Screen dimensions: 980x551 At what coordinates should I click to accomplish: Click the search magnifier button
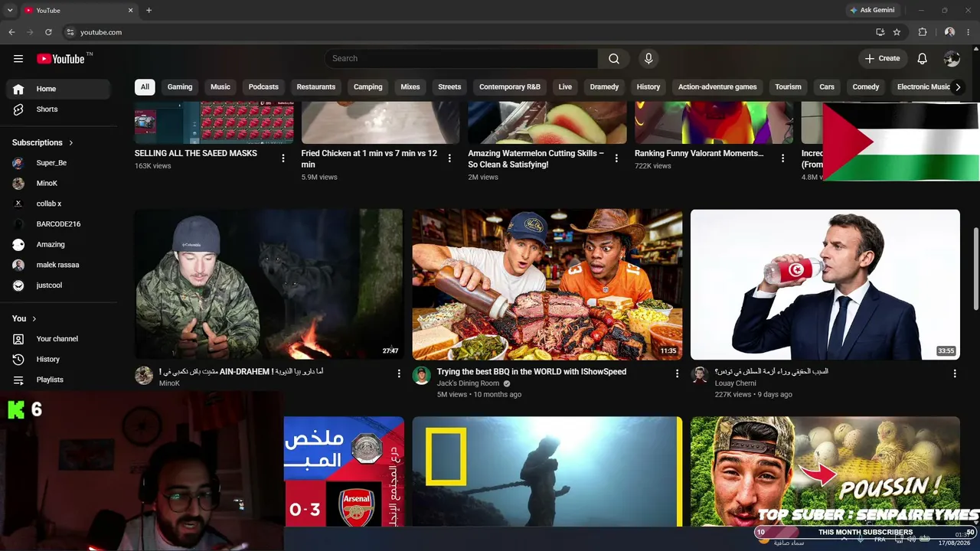tap(614, 59)
